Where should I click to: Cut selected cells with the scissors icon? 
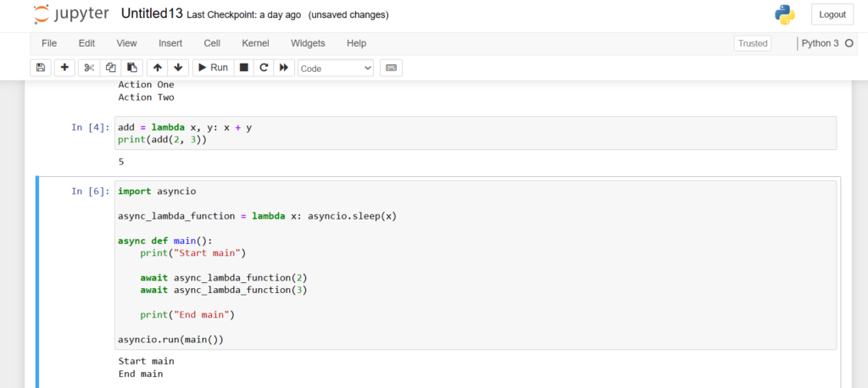pyautogui.click(x=89, y=68)
